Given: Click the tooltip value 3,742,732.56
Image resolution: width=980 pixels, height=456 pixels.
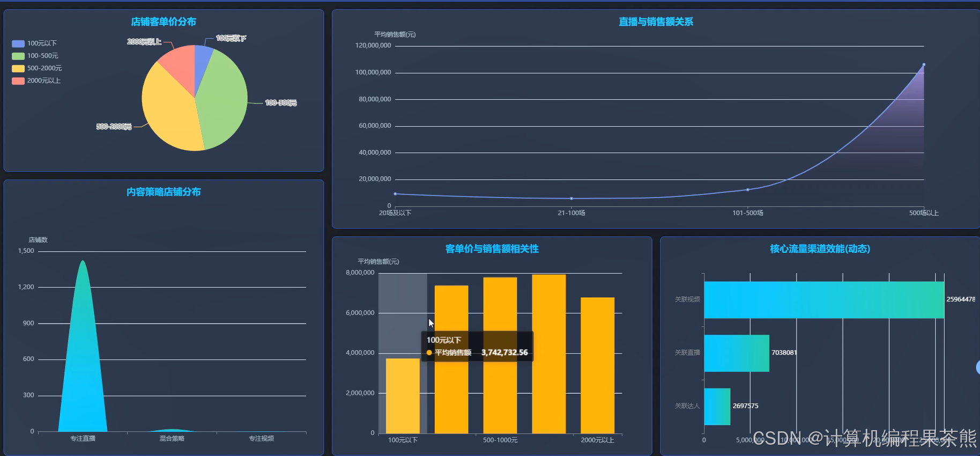Looking at the screenshot, I should pos(504,352).
